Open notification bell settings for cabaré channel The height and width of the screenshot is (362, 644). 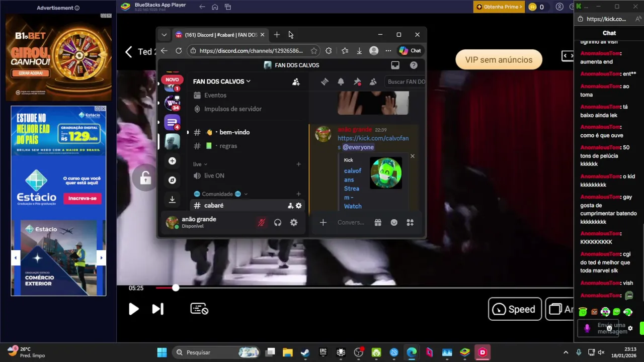341,81
